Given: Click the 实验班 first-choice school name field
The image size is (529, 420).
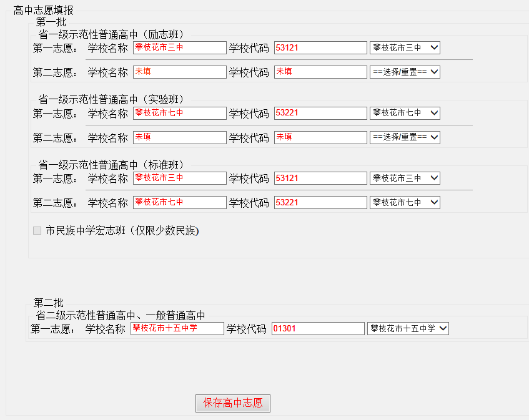Looking at the screenshot, I should coord(179,113).
